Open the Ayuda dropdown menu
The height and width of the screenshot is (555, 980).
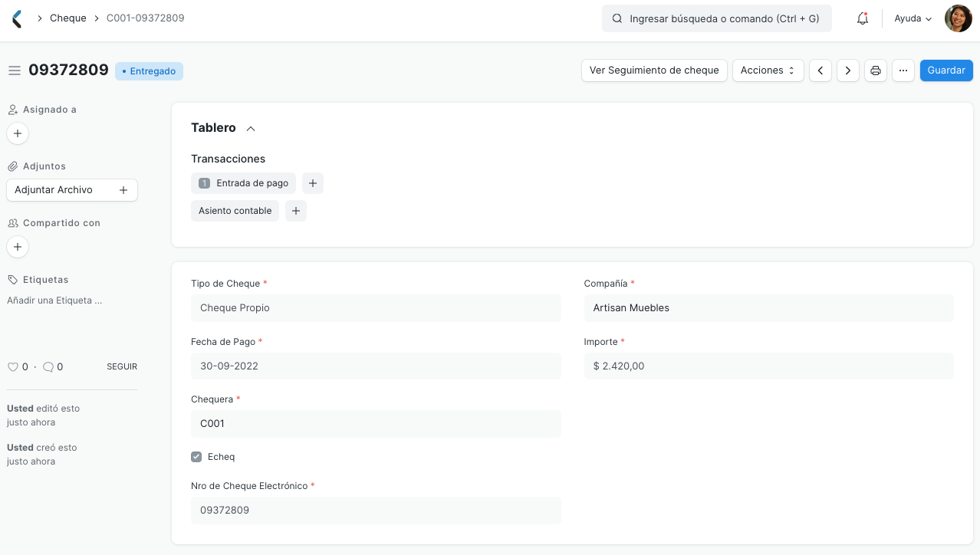(x=913, y=18)
